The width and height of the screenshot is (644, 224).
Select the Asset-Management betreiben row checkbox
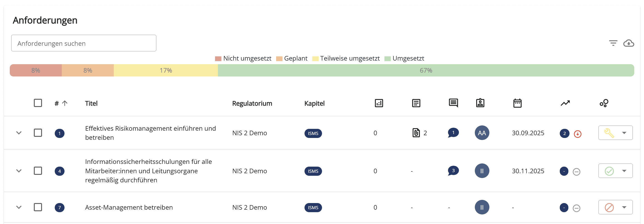click(38, 207)
